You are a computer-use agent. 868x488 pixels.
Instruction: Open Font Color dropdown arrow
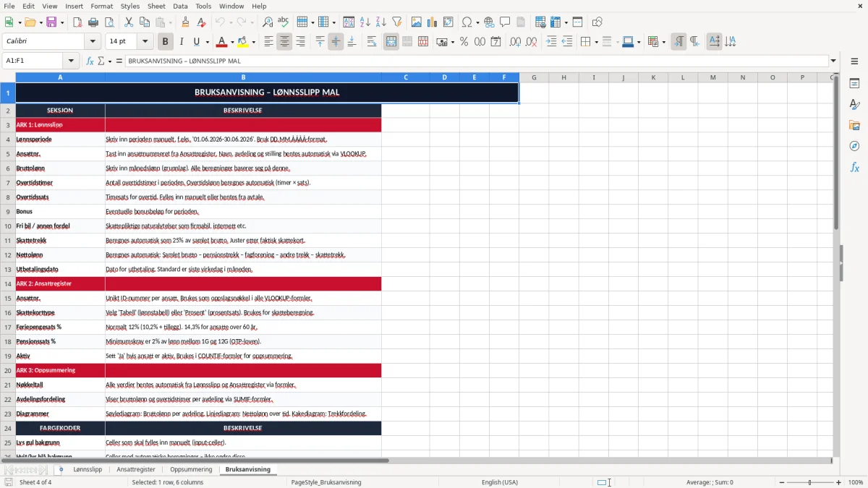(x=233, y=42)
